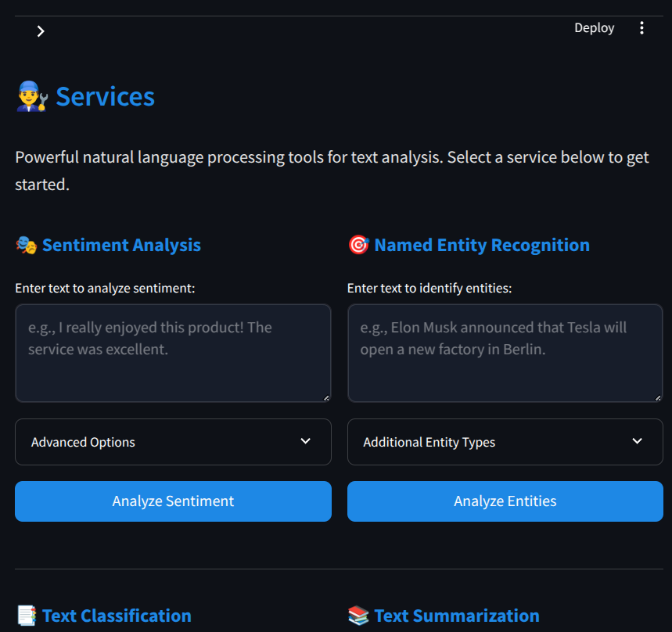Focus the entity recognition text input
Image resolution: width=672 pixels, height=632 pixels.
[x=505, y=353]
